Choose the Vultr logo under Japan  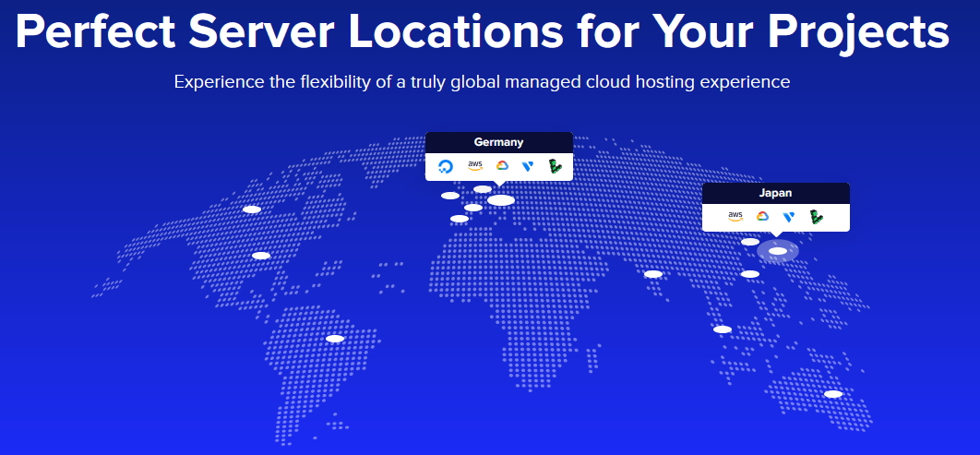[788, 217]
